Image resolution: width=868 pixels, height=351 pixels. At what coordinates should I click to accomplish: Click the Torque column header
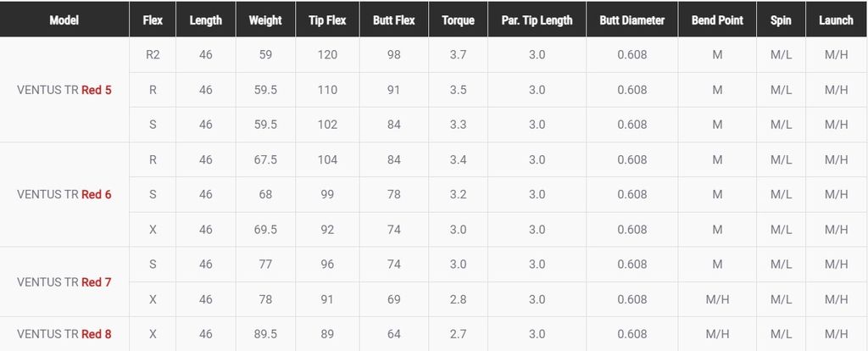[x=458, y=20]
